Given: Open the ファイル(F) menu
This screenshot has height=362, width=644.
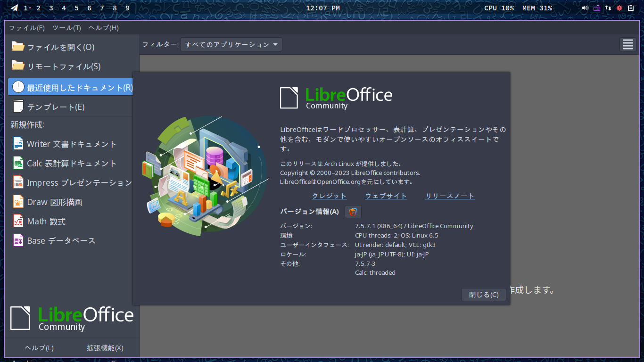Looking at the screenshot, I should pos(27,28).
